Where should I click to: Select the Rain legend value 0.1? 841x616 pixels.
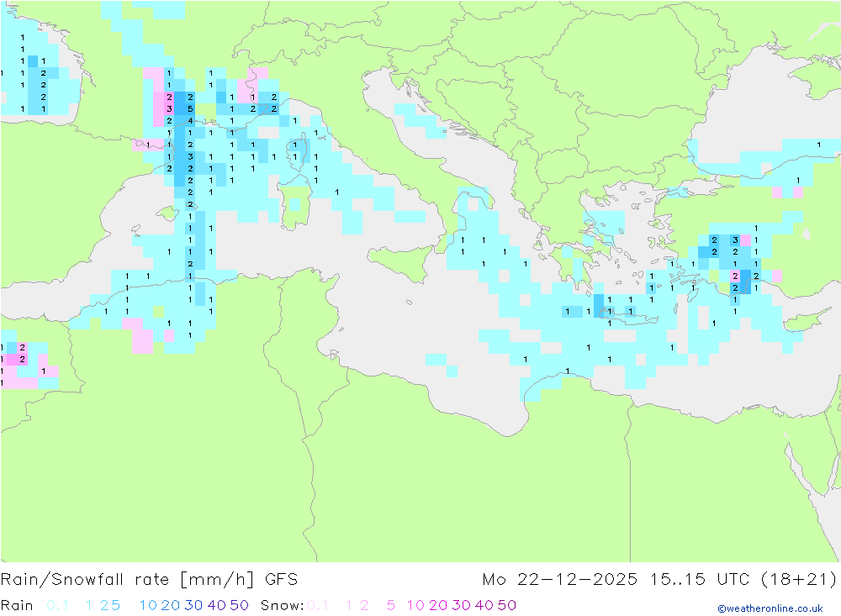(57, 605)
